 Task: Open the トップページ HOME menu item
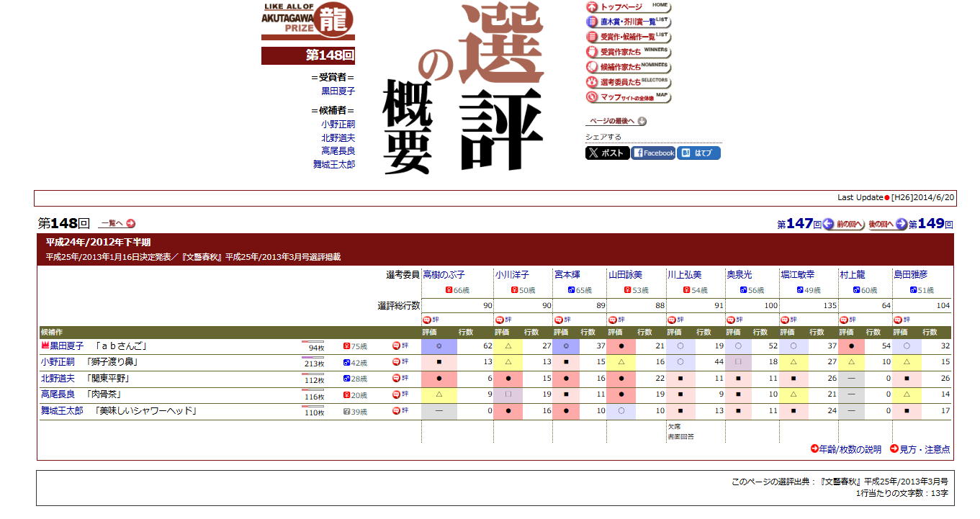tap(627, 7)
